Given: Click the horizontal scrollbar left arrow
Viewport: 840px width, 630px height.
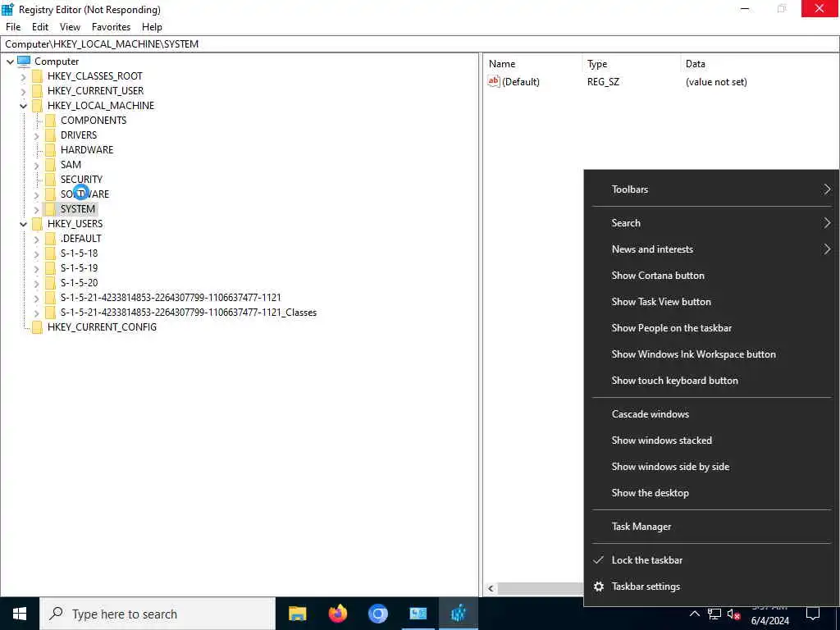Looking at the screenshot, I should click(491, 589).
